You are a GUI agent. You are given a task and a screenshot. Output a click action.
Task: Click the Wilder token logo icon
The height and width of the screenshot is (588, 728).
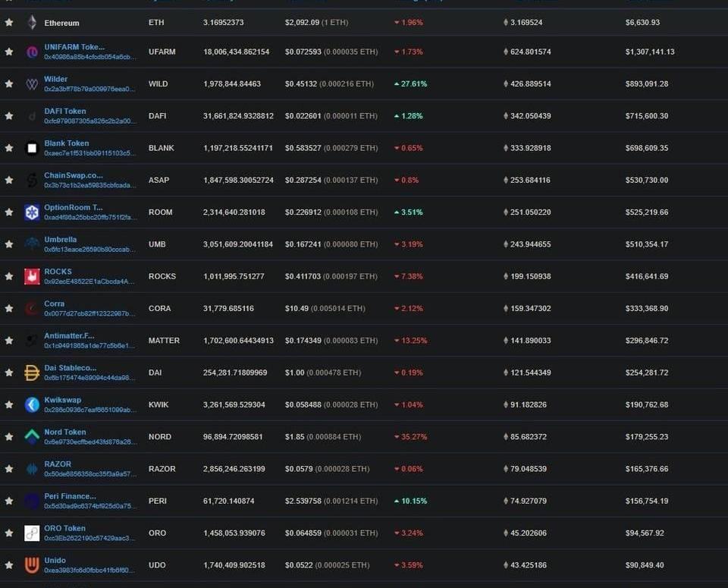(x=32, y=84)
